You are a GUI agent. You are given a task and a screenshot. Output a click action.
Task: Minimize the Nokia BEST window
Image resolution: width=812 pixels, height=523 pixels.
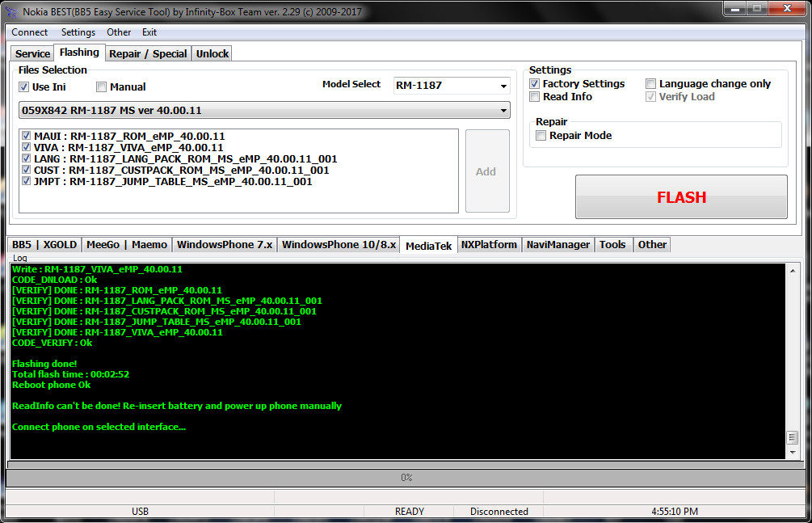[734, 8]
